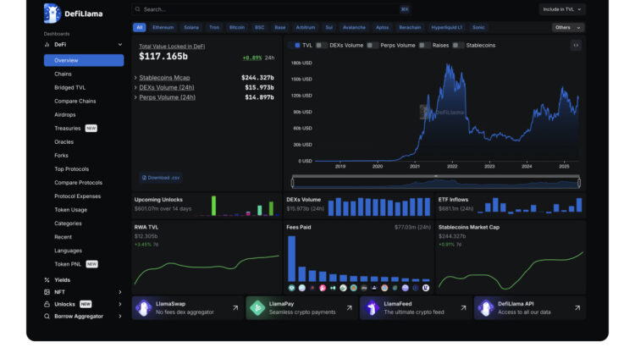
Task: Click the DefiLlama llama logo
Action: [x=52, y=13]
